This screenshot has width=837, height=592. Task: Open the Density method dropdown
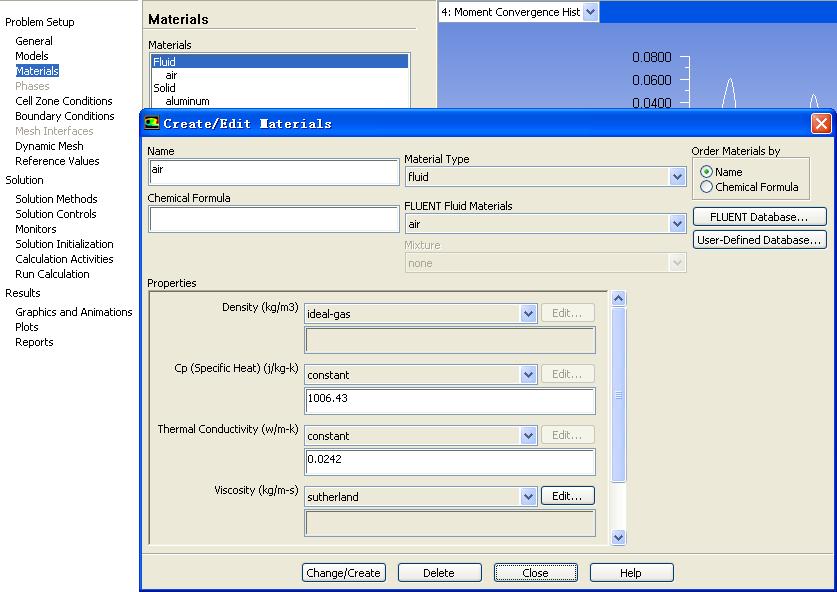[529, 314]
